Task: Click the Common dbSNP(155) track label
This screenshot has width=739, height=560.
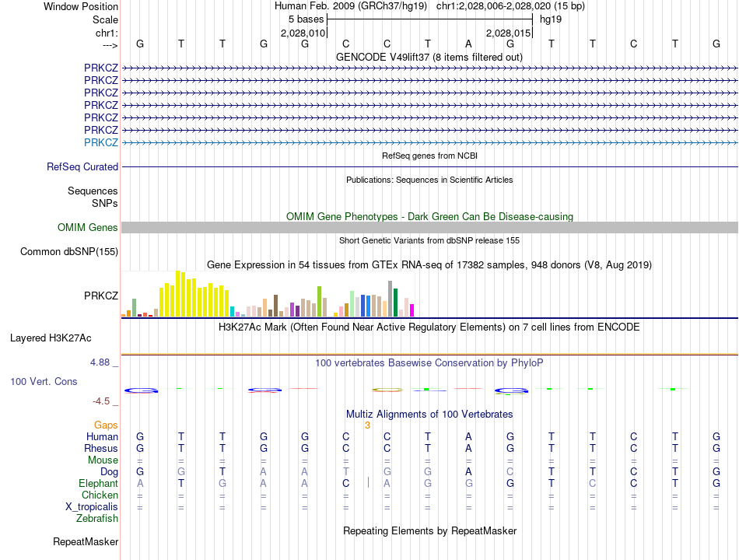Action: pos(69,252)
